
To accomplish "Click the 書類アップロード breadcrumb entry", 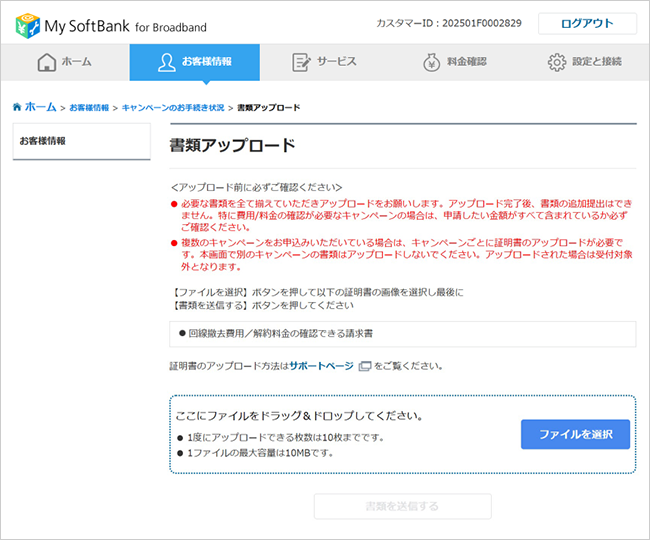I will click(268, 107).
